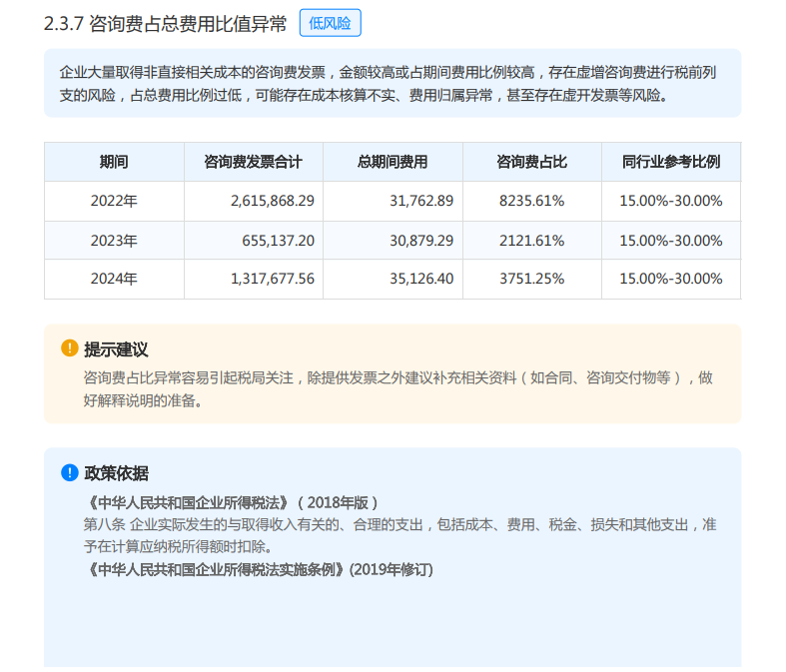Select the 咨询费占比 column header

531,162
